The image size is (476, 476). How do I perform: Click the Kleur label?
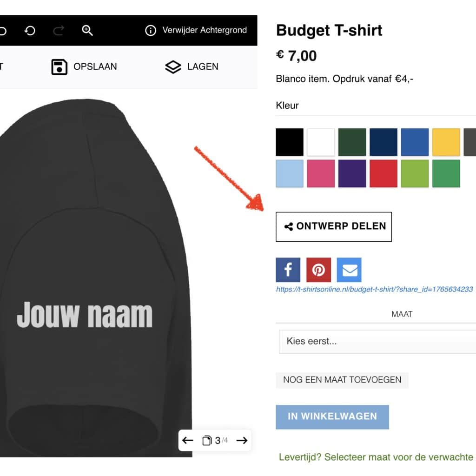point(287,106)
